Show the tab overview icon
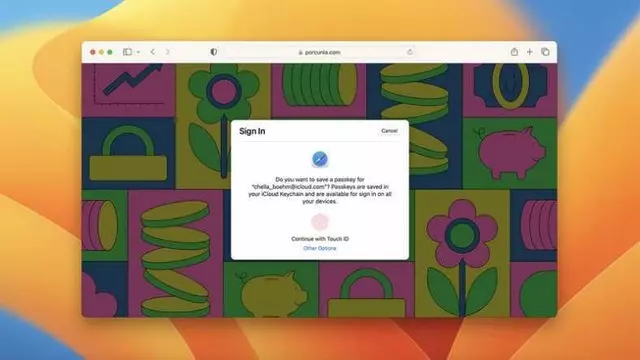 point(545,52)
